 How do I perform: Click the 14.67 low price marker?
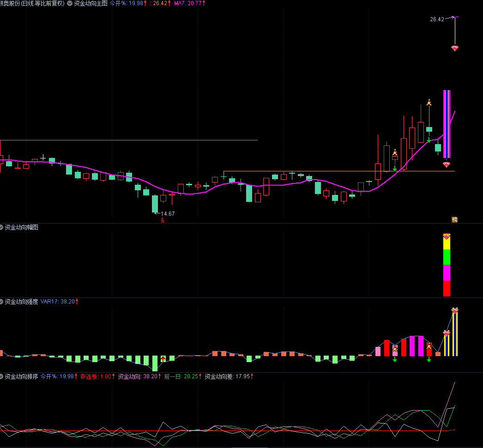pyautogui.click(x=167, y=214)
